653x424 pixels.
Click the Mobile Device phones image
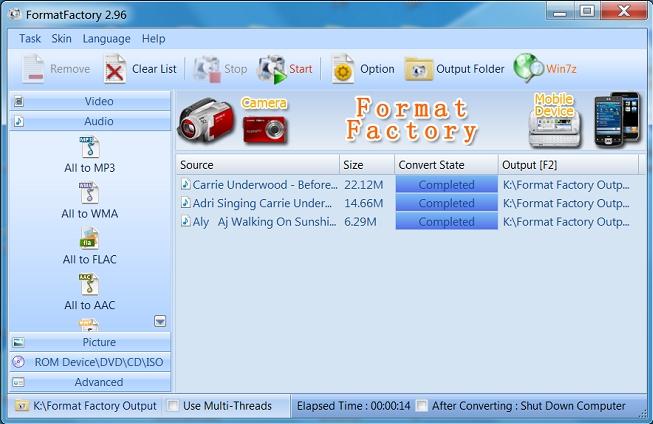coord(617,120)
